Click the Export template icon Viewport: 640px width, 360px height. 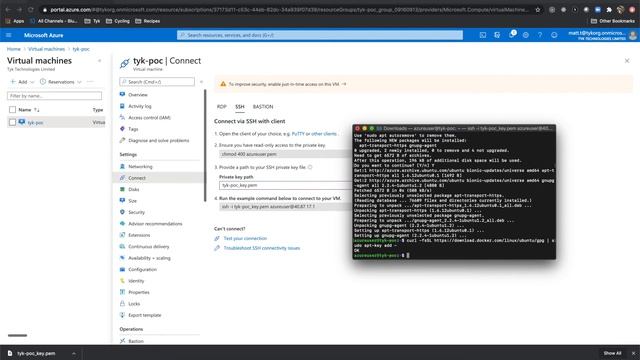[122, 315]
